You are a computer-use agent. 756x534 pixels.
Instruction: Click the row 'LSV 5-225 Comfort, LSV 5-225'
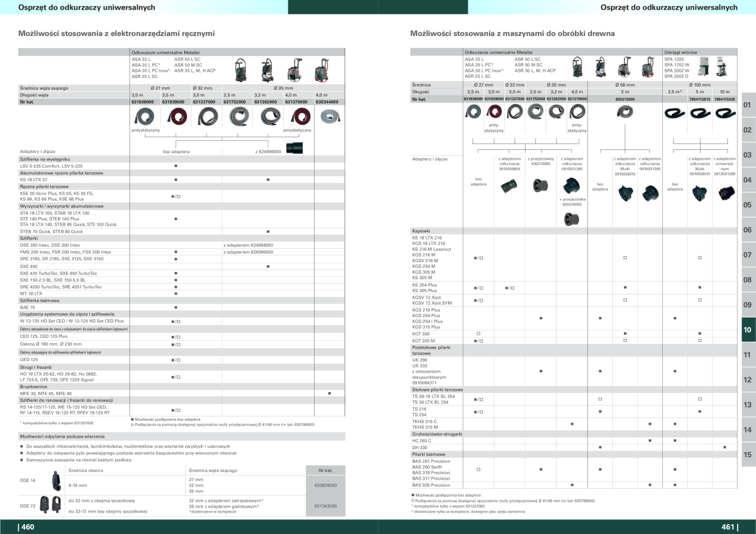[182, 166]
